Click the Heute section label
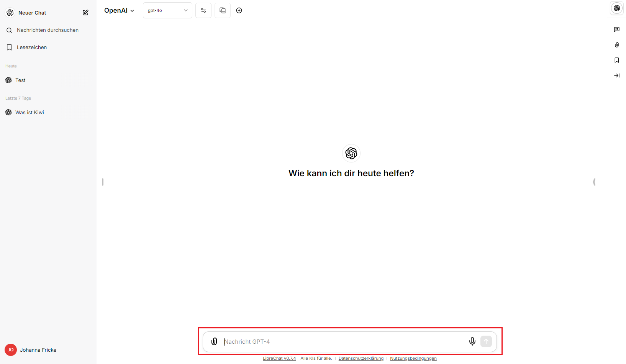 [11, 66]
